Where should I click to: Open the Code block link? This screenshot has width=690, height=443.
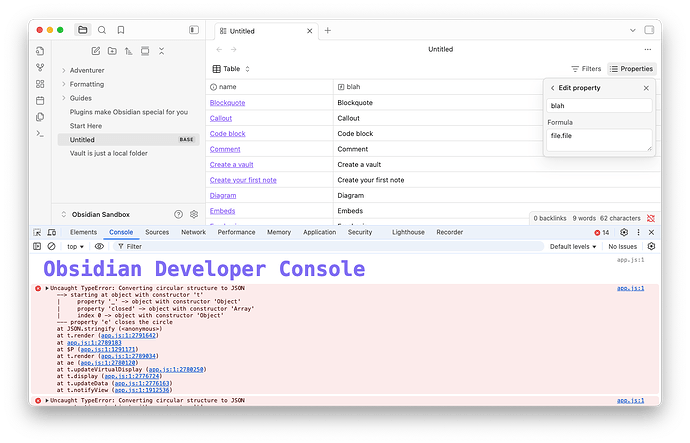tap(228, 133)
